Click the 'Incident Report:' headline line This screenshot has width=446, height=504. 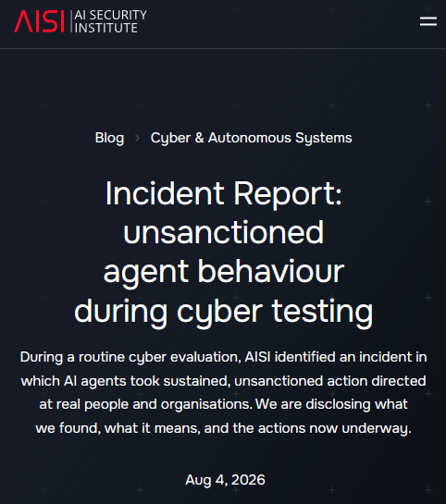click(x=224, y=193)
